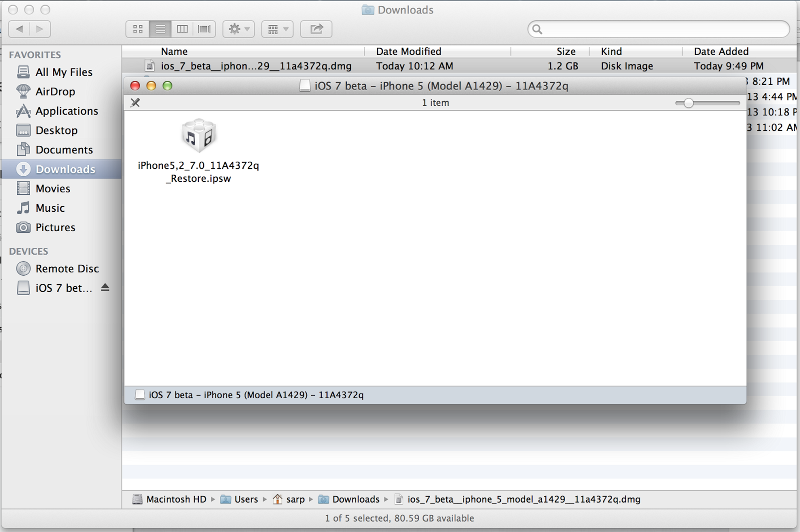Switch to Cover Flow view
800x532 pixels.
click(204, 29)
